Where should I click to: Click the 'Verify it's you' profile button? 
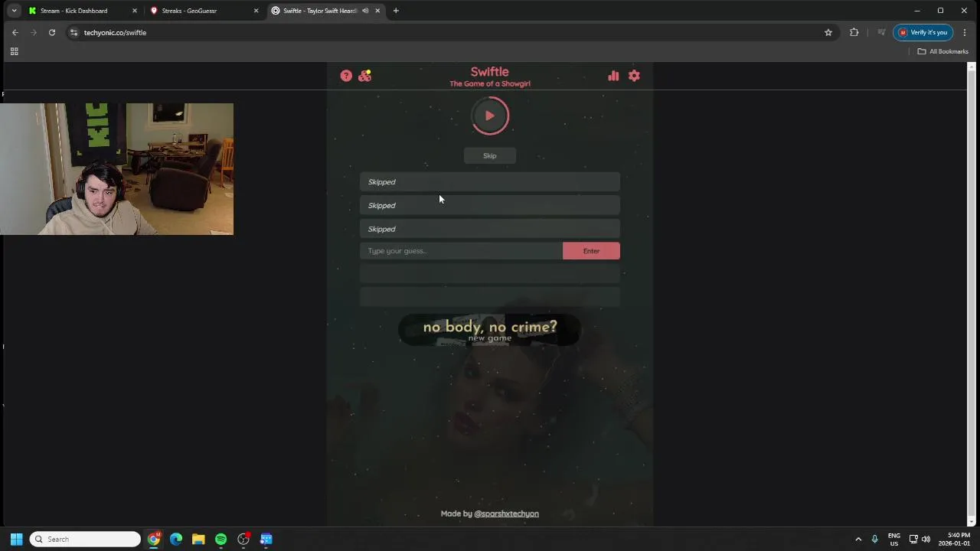pyautogui.click(x=923, y=32)
